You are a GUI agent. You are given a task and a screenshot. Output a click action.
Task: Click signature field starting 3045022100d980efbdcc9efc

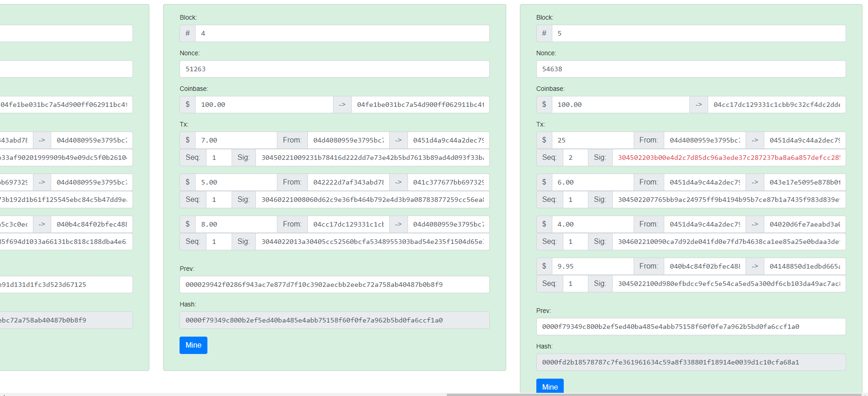click(x=729, y=284)
